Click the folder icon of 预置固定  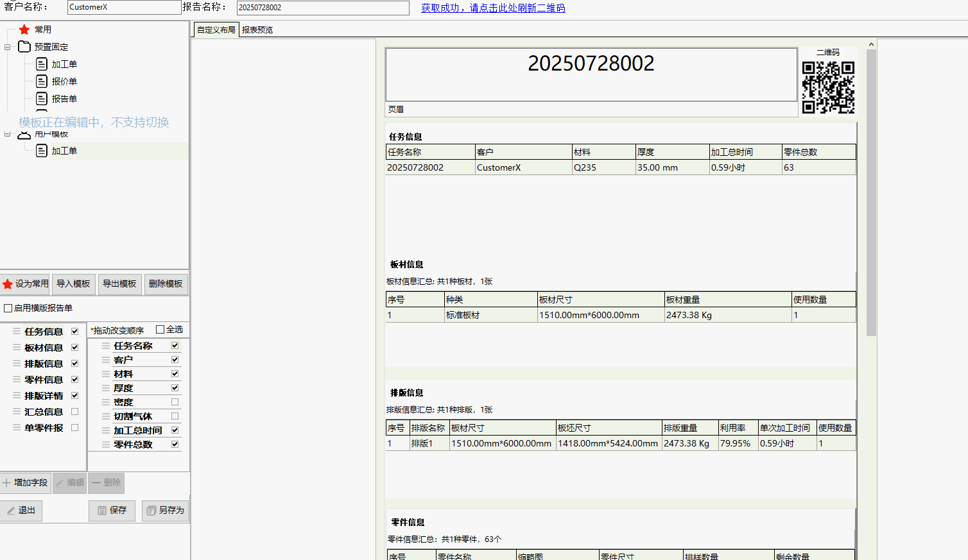tap(24, 47)
